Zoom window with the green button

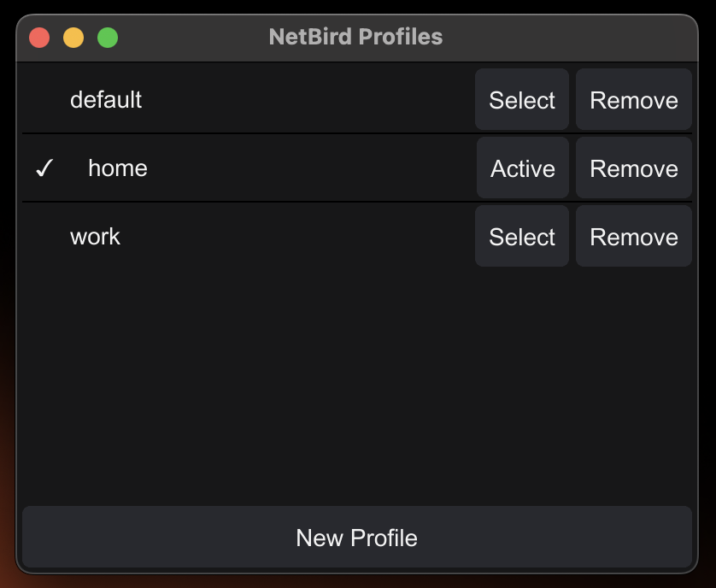(108, 38)
